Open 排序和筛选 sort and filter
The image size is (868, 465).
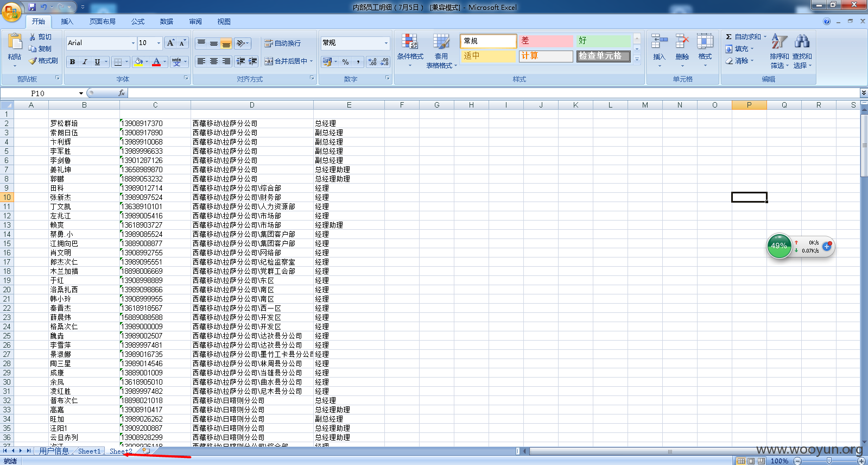tap(779, 50)
